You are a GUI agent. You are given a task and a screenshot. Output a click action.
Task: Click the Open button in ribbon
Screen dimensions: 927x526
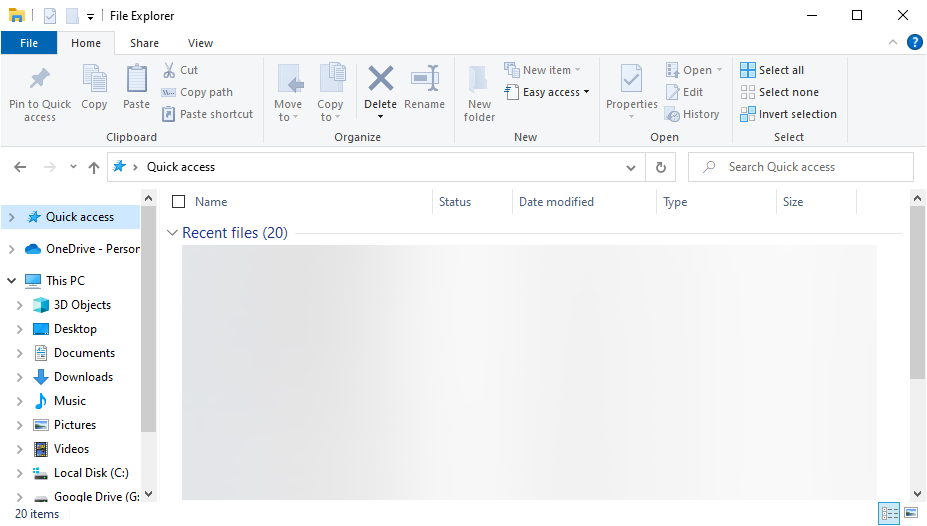coord(693,70)
